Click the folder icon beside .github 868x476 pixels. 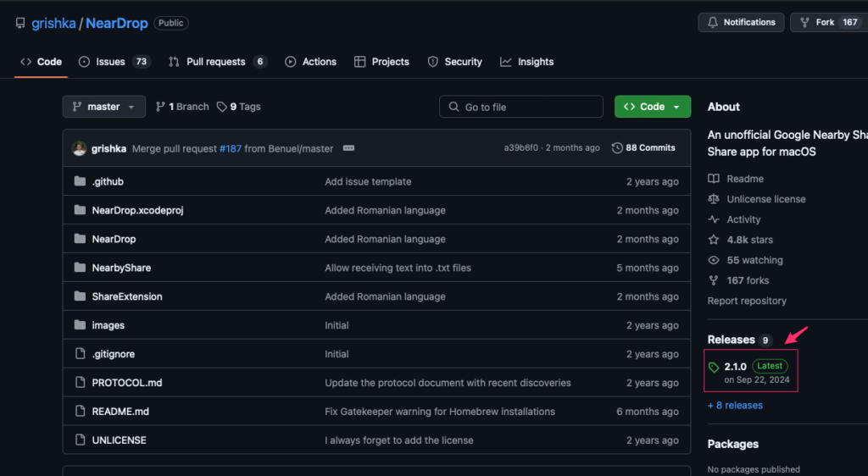[81, 182]
